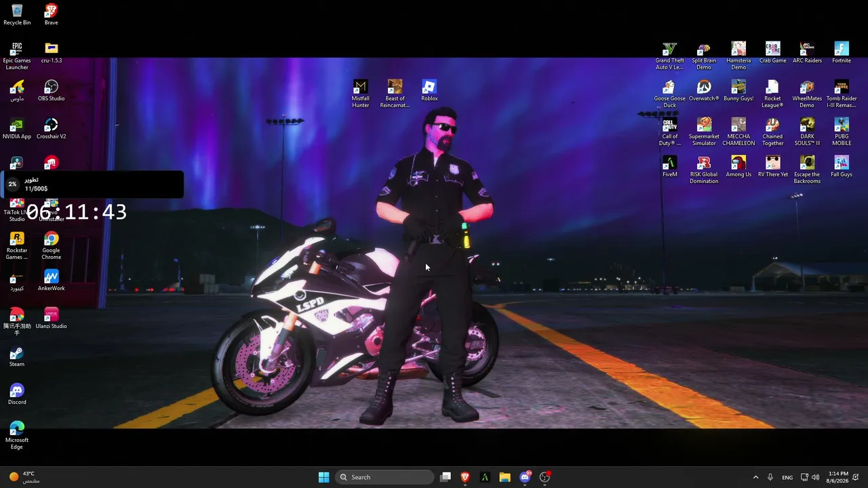Launch the Beast of Reincarnation shortcut
This screenshot has width=868, height=488.
pos(395,94)
